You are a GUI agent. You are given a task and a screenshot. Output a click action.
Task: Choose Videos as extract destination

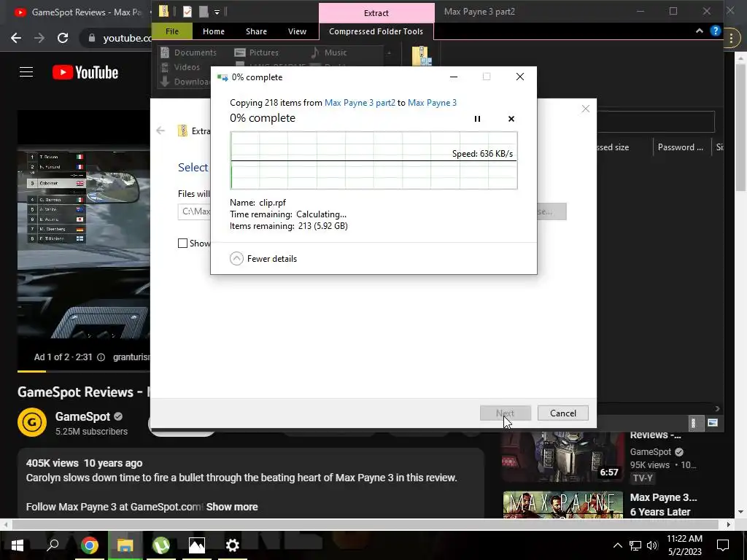181,67
